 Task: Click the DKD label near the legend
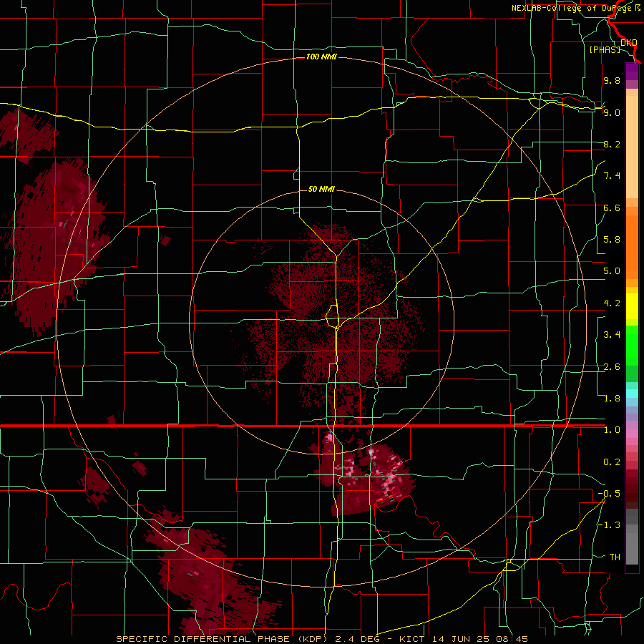629,43
